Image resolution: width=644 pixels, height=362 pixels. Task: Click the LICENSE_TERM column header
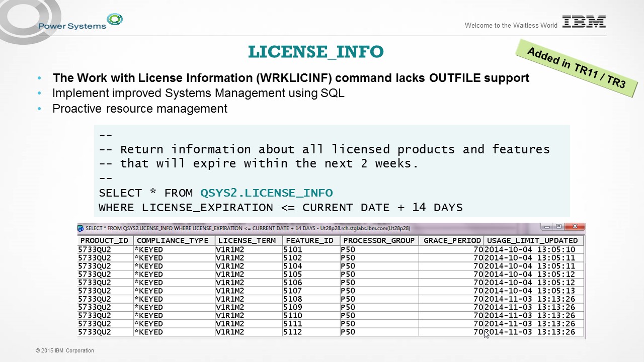248,241
